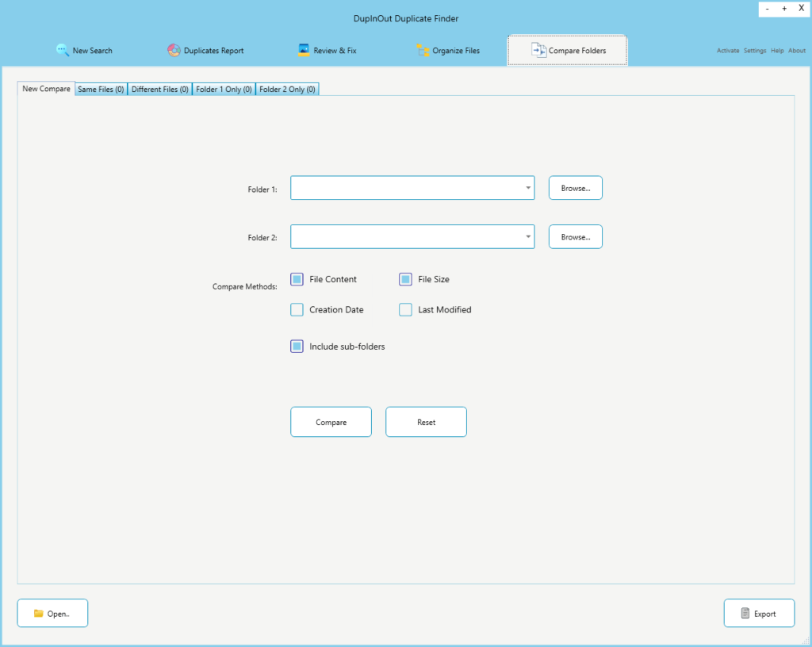Browse for Folder 1

click(576, 188)
